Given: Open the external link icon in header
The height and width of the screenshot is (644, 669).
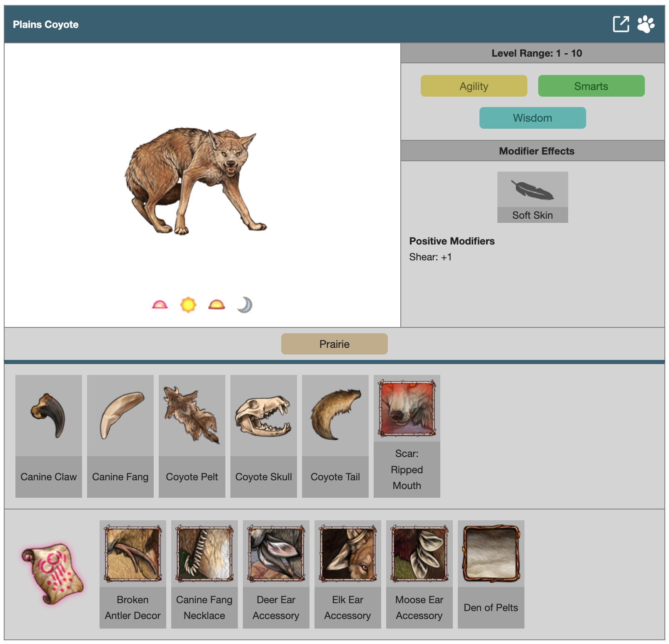Looking at the screenshot, I should tap(621, 24).
